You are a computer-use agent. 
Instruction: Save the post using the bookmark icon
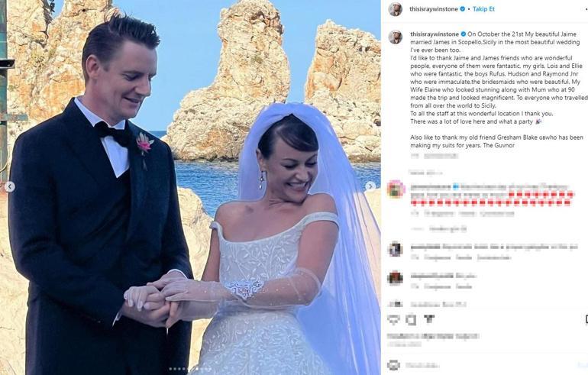click(x=586, y=319)
